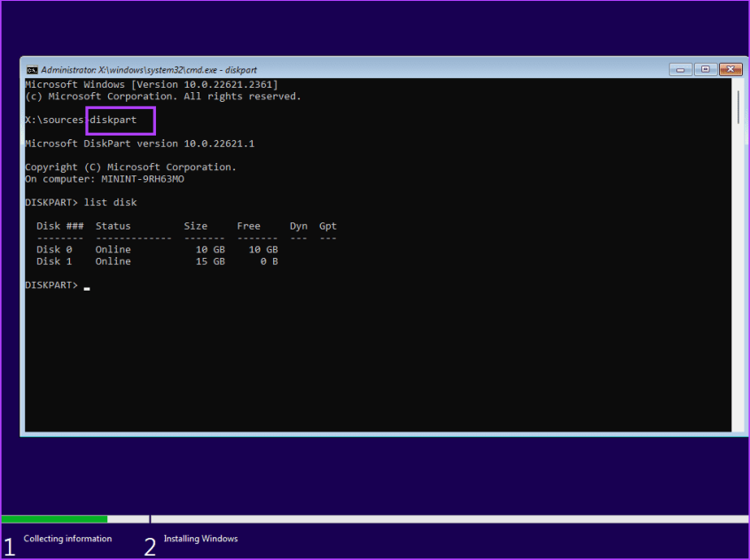Click the 'Disk 0' row label
Image resolution: width=750 pixels, height=560 pixels.
[54, 250]
